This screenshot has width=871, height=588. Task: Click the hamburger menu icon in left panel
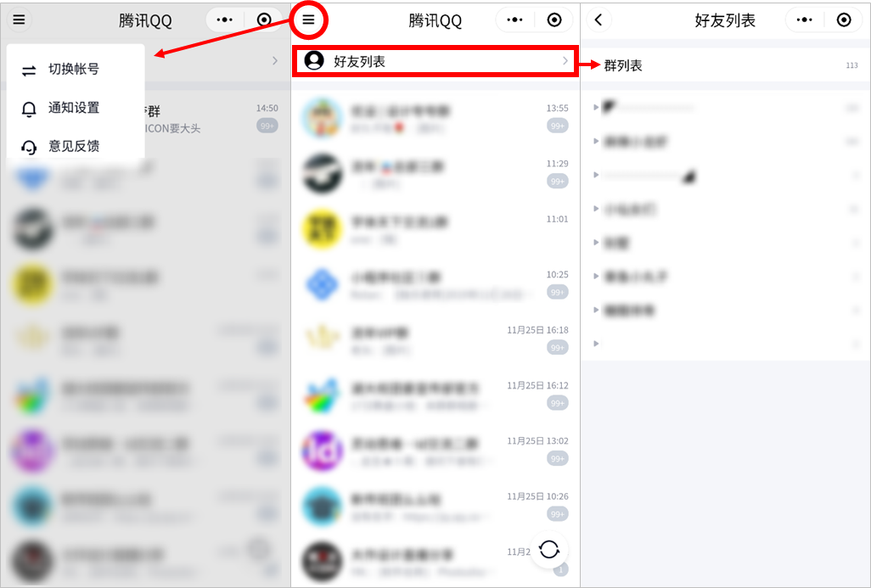click(x=19, y=20)
